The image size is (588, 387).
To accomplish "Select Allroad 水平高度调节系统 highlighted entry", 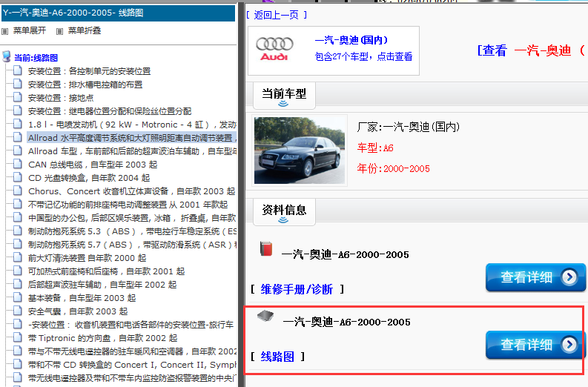I will [132, 138].
